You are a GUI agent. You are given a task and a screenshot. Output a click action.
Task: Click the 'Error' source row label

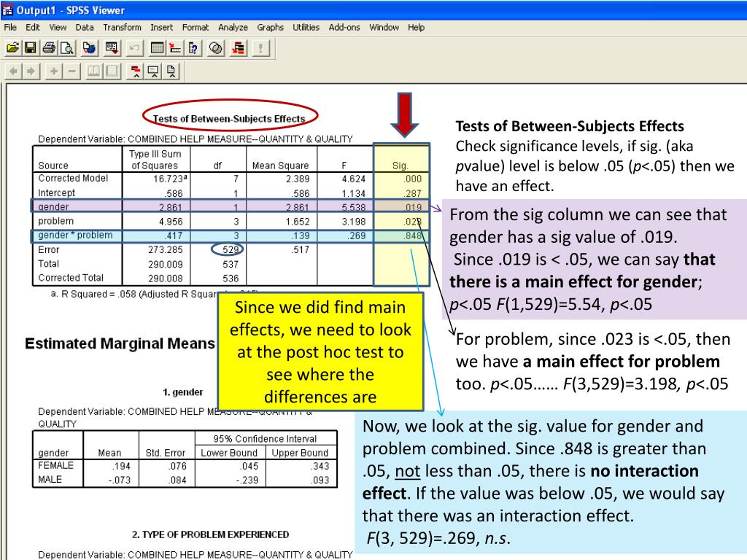[49, 249]
